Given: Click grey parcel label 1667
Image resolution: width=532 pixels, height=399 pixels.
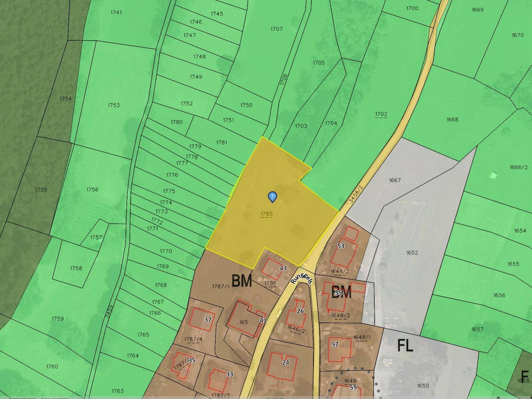Looking at the screenshot, I should pyautogui.click(x=395, y=180).
